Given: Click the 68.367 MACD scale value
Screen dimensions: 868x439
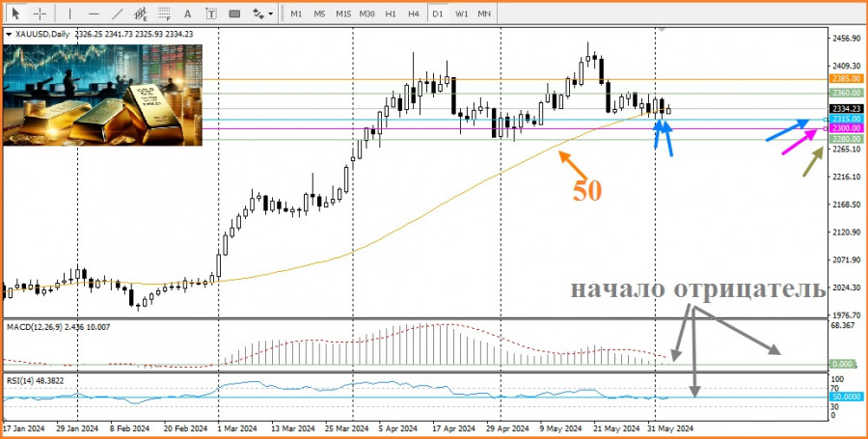Looking at the screenshot, I should 841,325.
